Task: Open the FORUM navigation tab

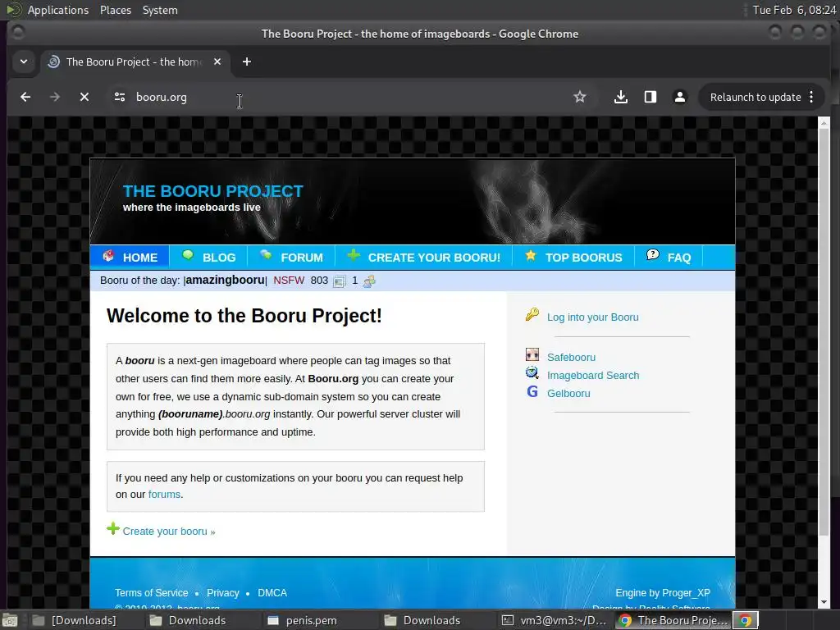Action: coord(291,257)
